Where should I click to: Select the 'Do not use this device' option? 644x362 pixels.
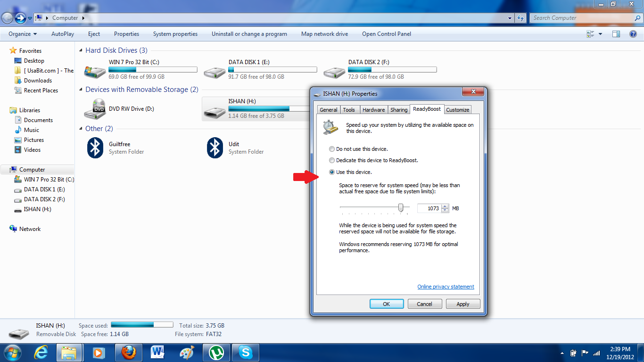click(x=332, y=148)
